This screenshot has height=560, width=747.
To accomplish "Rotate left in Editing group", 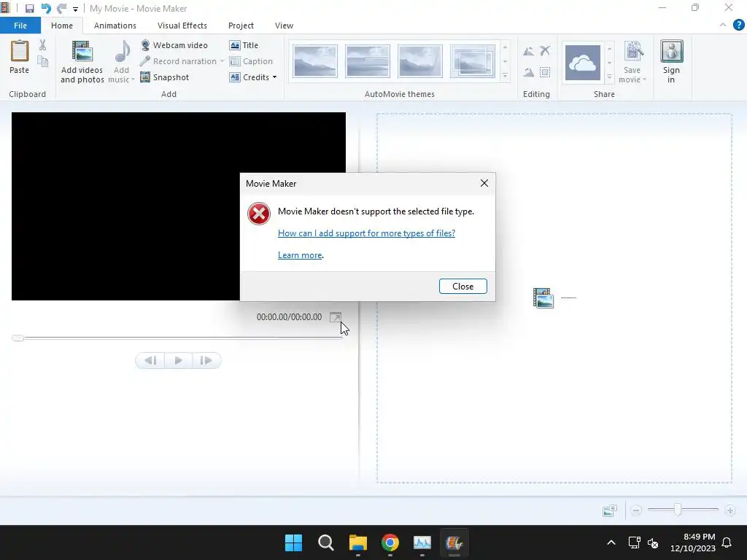I will (528, 51).
